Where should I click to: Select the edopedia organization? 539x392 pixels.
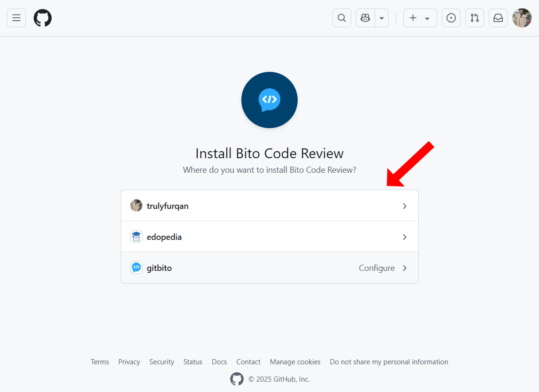[269, 237]
